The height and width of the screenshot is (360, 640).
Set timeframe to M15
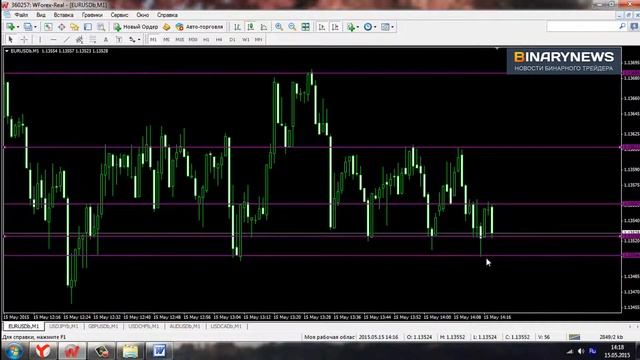pos(180,40)
